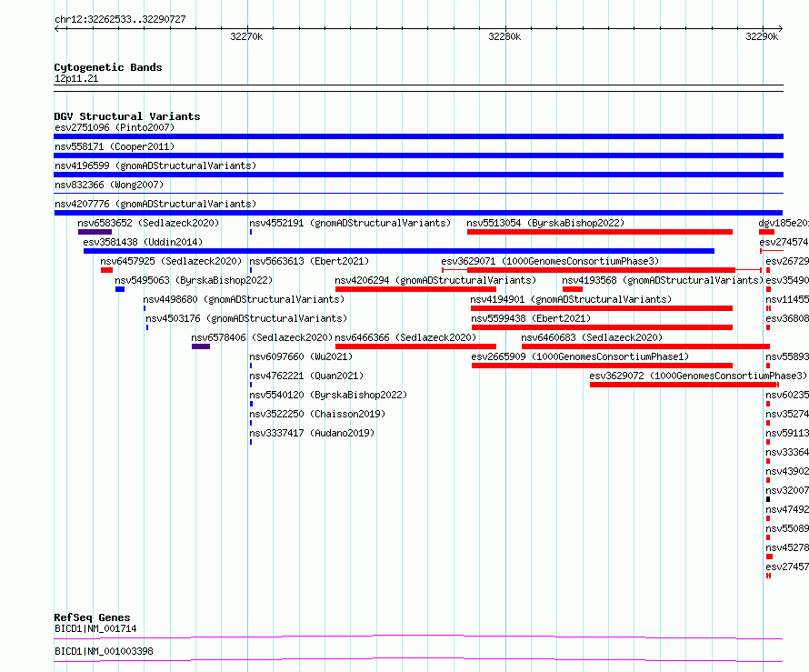Select the esv3581438 (Uddin2014) label
The image size is (809, 672).
click(x=143, y=242)
